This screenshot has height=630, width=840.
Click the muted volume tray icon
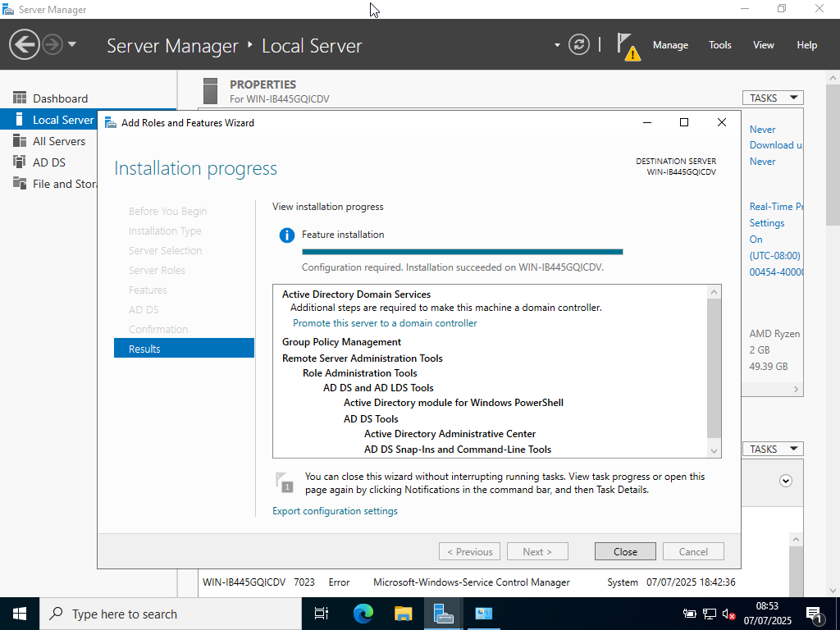728,614
